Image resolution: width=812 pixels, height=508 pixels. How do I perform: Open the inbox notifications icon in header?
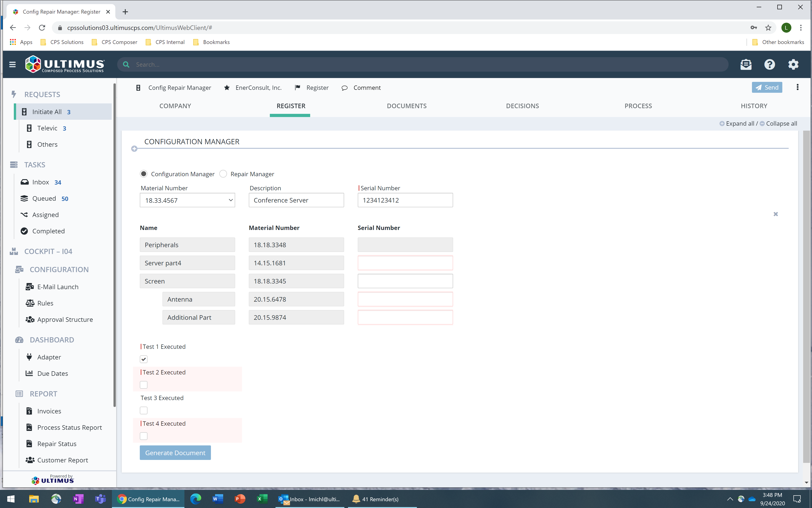(x=746, y=64)
